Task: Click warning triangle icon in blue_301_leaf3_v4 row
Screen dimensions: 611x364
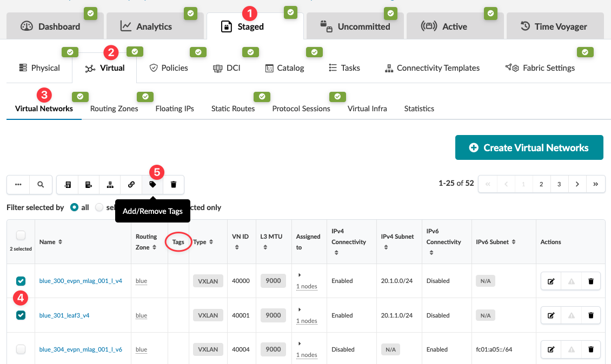Action: pos(571,315)
